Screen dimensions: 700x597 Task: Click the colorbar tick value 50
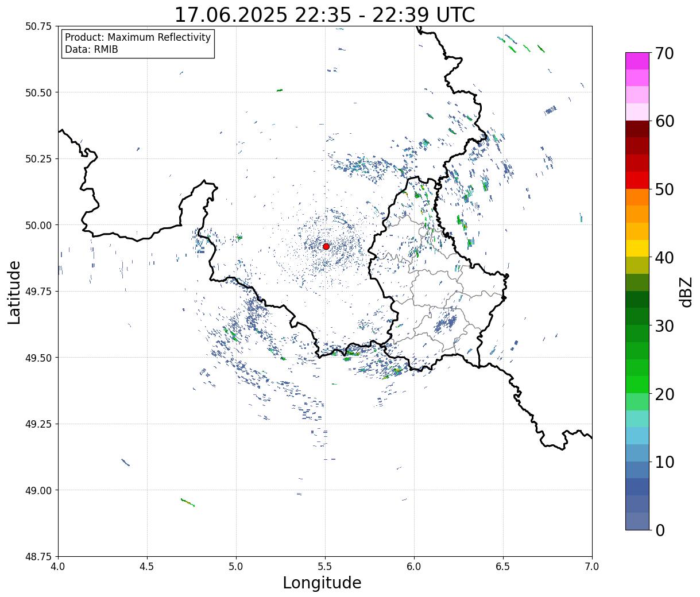point(664,189)
